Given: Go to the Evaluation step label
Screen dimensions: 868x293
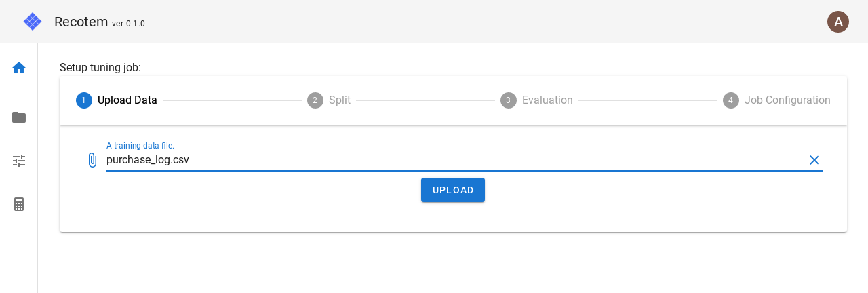Looking at the screenshot, I should [x=547, y=100].
